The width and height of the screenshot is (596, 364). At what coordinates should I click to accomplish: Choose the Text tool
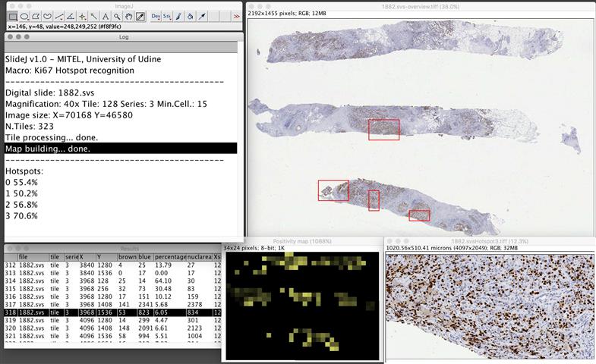coord(105,16)
